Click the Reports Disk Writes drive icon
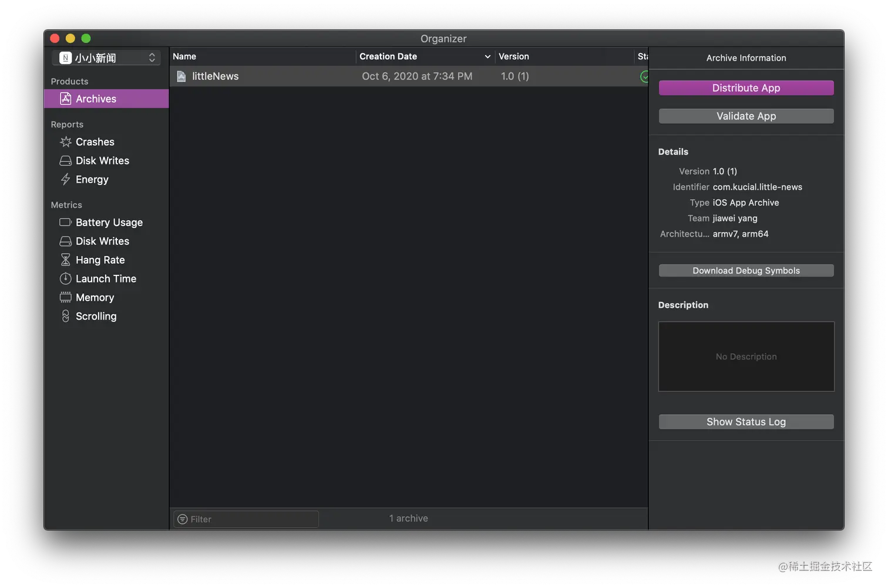 click(x=66, y=160)
